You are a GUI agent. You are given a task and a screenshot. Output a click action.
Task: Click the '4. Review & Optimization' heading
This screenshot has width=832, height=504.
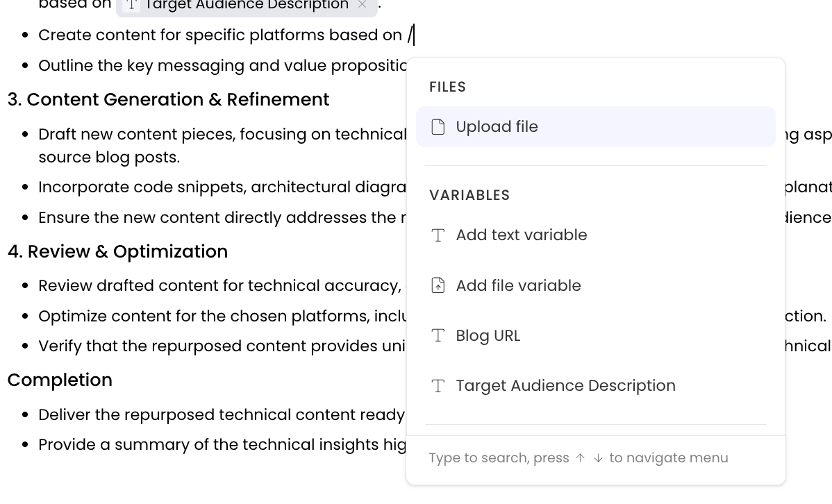click(x=117, y=251)
